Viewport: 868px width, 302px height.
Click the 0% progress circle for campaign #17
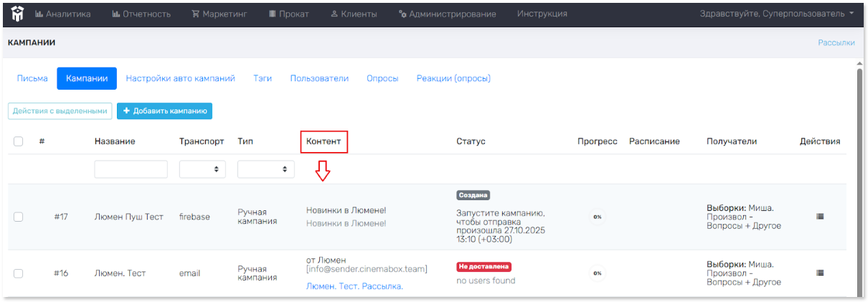click(x=597, y=217)
